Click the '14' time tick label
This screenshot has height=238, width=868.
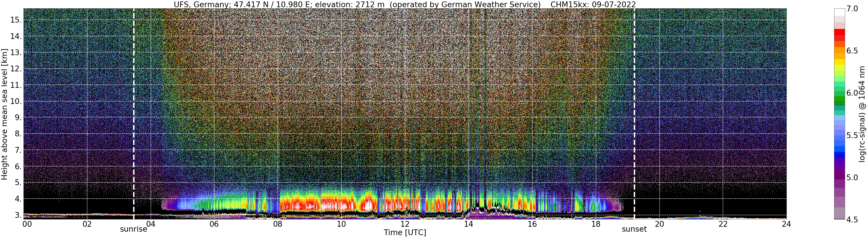coord(468,224)
